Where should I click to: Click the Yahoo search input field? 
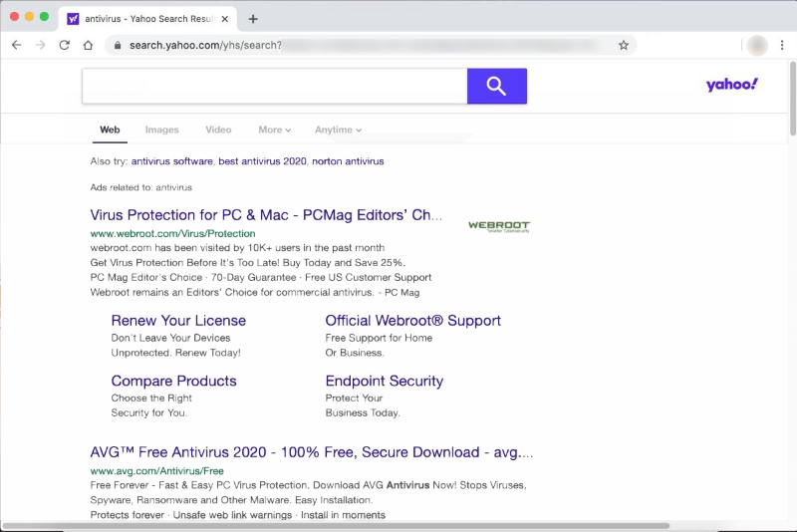point(275,86)
